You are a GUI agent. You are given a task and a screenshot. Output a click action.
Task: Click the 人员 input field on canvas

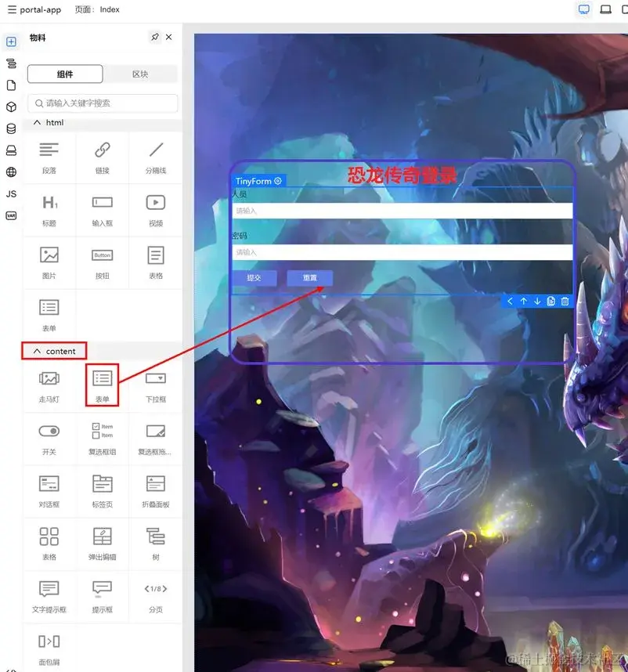[x=402, y=211]
